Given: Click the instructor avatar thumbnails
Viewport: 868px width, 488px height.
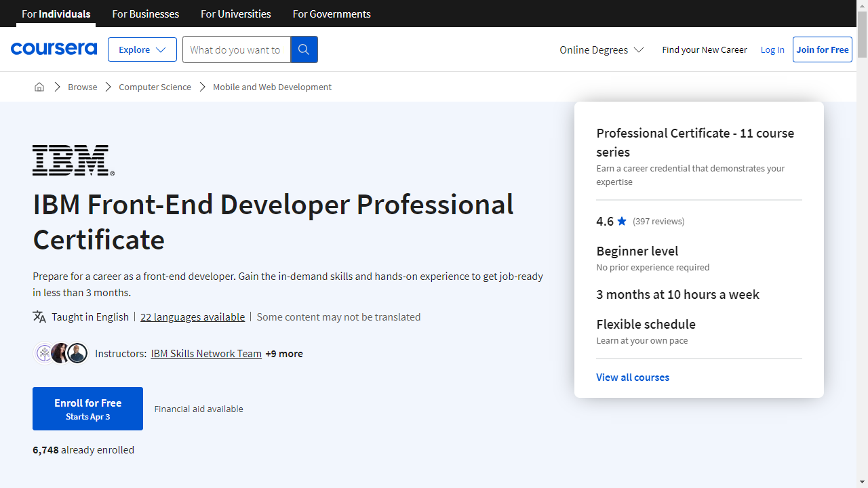Looking at the screenshot, I should pos(61,353).
